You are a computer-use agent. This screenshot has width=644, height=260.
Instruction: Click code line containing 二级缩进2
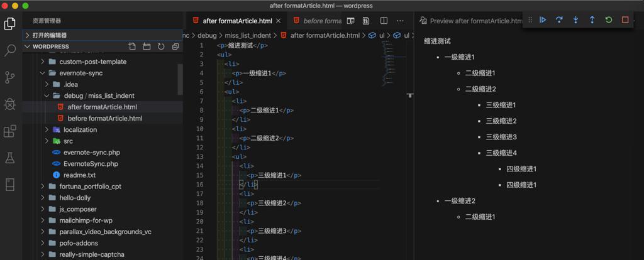coord(266,138)
